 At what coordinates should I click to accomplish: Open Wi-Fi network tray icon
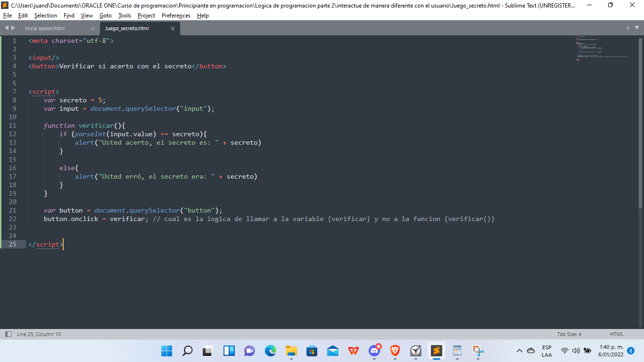pyautogui.click(x=565, y=351)
